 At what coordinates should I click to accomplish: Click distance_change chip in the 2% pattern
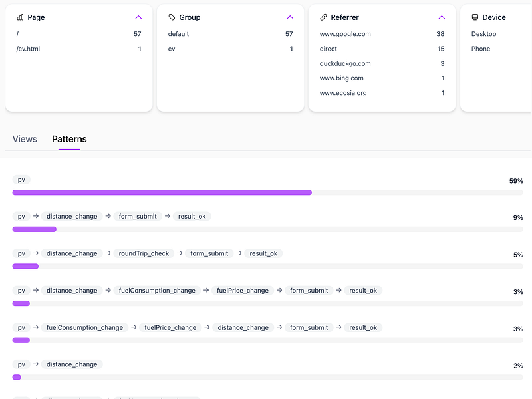click(x=72, y=364)
